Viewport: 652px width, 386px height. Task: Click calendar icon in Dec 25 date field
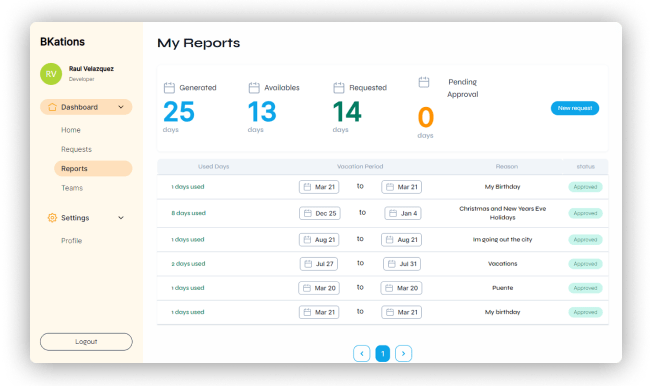308,213
